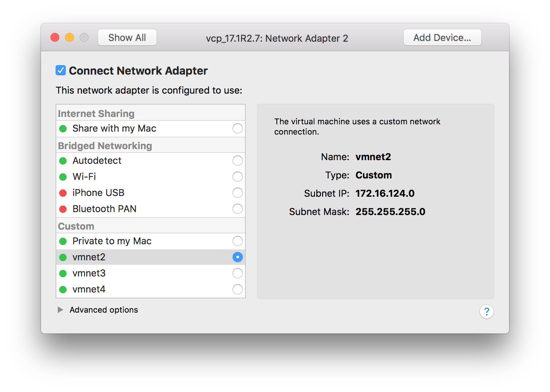
Task: Click the yellow minimize window button
Action: (69, 37)
